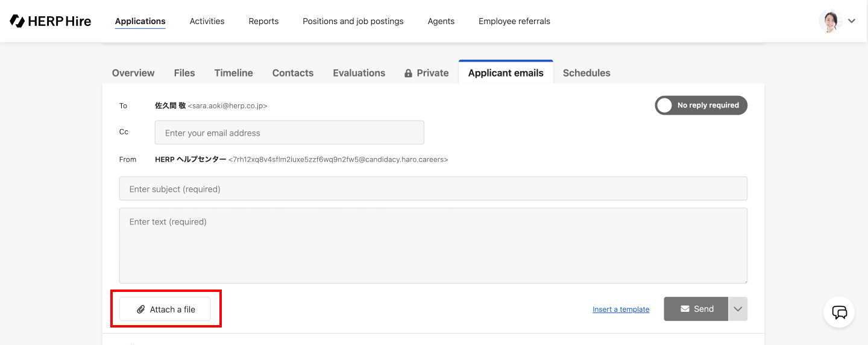Viewport: 868px width, 345px height.
Task: Click the Insert a template link
Action: click(x=620, y=309)
